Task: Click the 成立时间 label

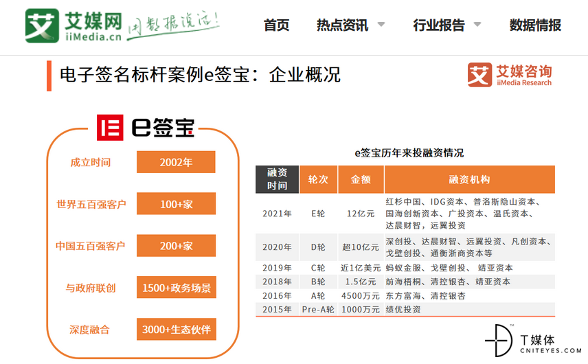Action: coord(91,162)
